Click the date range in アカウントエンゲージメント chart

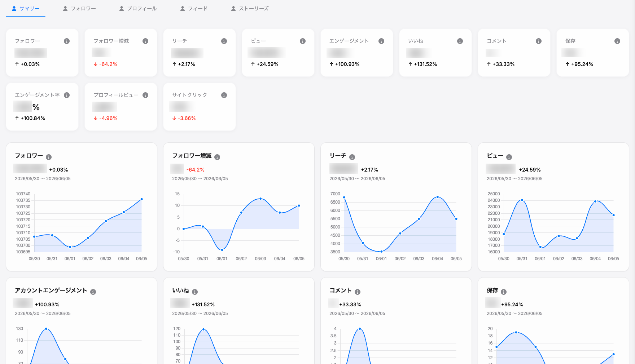[x=43, y=314]
